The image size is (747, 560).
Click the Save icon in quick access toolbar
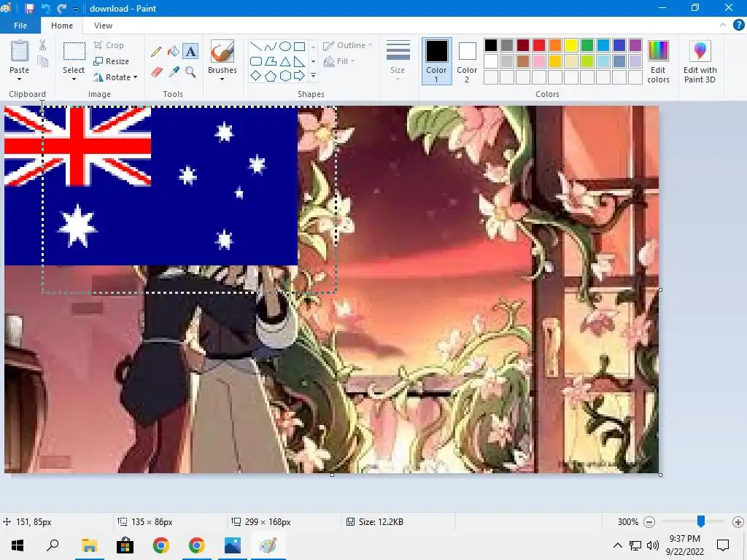(29, 8)
